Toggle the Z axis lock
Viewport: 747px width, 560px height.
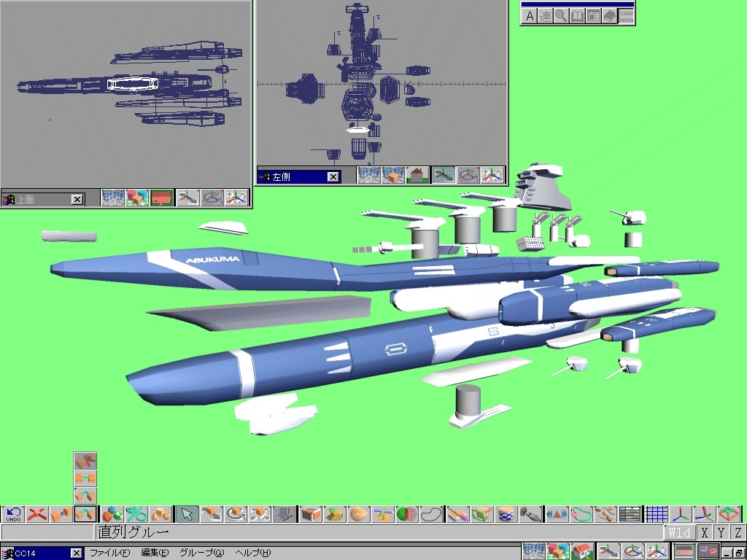pos(738,532)
